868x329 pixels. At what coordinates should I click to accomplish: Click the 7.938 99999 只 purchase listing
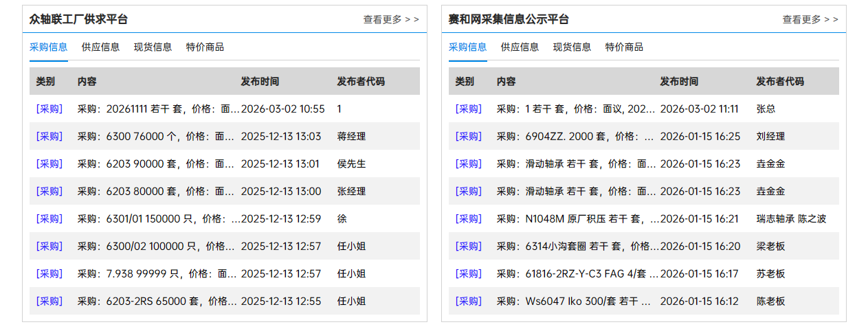[158, 274]
